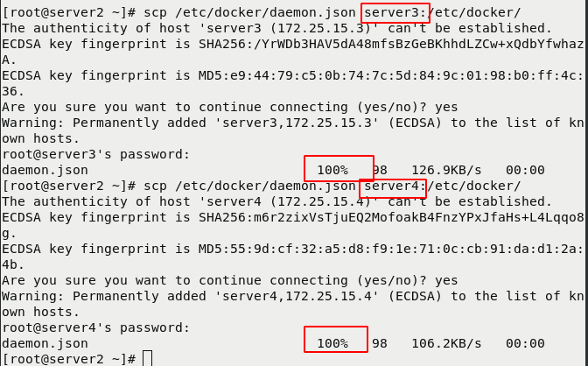The image size is (588, 366).
Task: Click the 'root@server4's password:' prompt line
Action: coord(96,328)
